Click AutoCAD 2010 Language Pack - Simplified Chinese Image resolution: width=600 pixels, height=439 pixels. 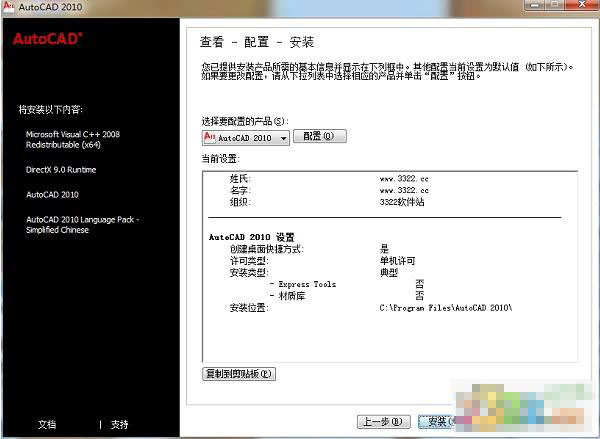coord(83,225)
